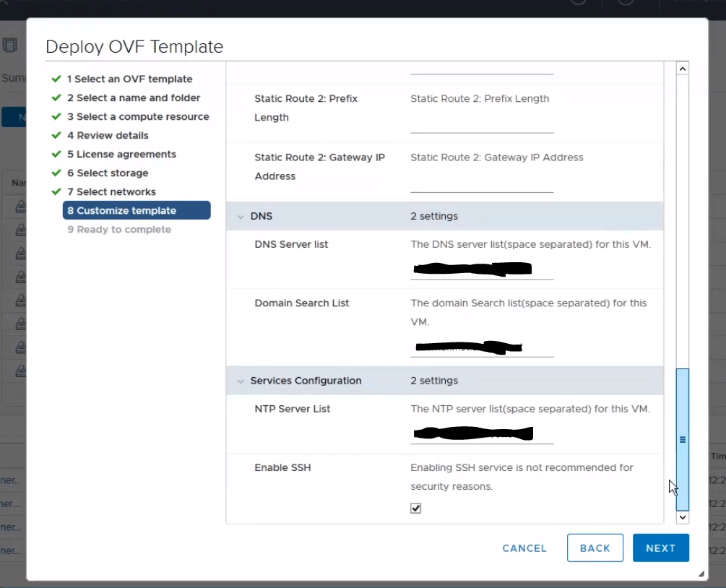
Task: Click the Back button
Action: (595, 548)
